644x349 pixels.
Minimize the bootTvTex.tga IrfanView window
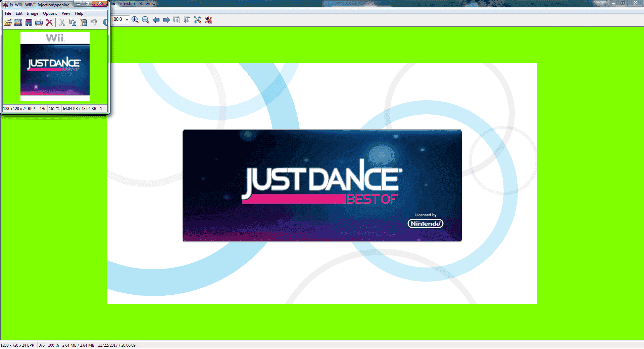tap(613, 3)
